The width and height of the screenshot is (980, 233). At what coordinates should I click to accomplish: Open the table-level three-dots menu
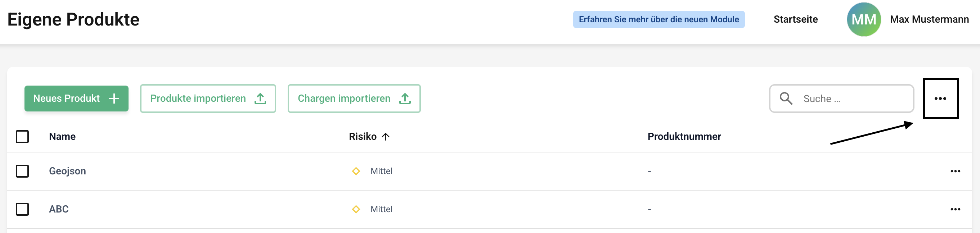pos(940,99)
